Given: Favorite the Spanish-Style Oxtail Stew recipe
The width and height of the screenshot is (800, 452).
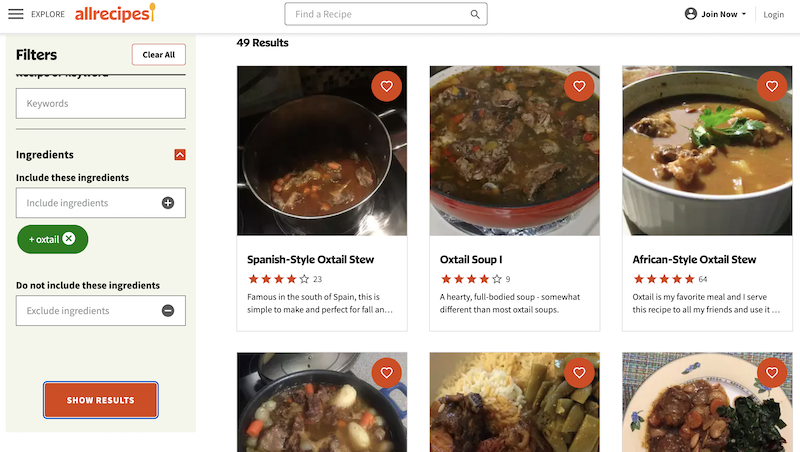Looking at the screenshot, I should click(x=387, y=86).
